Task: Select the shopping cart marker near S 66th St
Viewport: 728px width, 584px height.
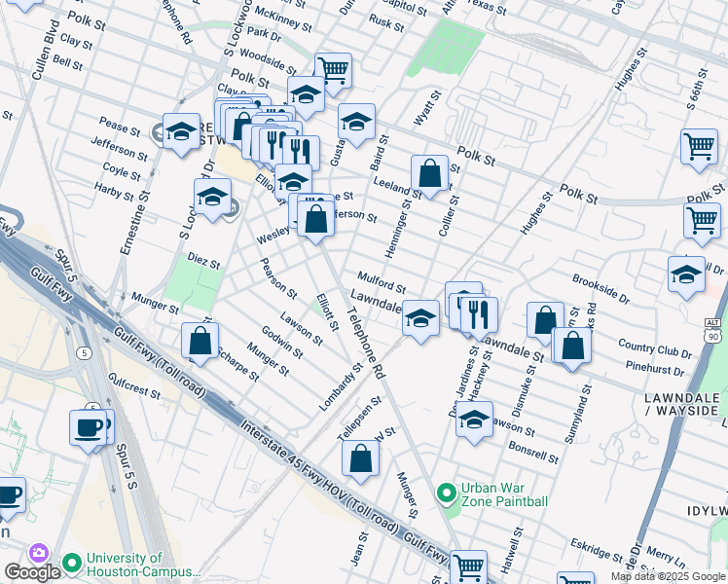Action: 699,151
